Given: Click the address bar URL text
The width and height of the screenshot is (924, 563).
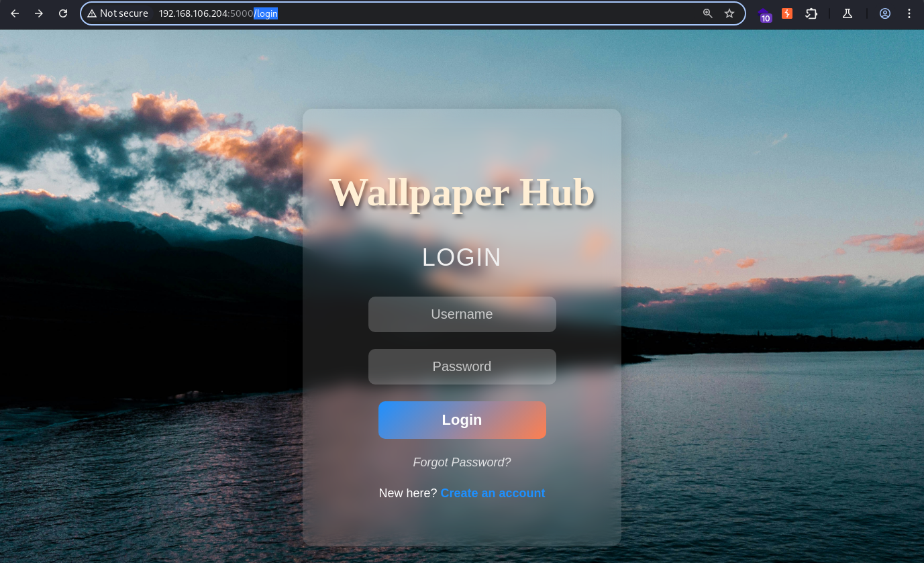Looking at the screenshot, I should click(x=218, y=13).
